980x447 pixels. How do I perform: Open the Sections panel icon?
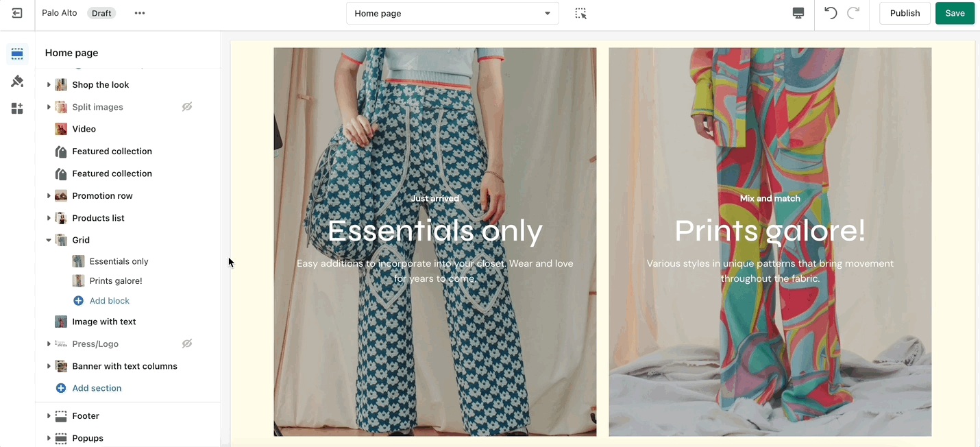pyautogui.click(x=17, y=53)
